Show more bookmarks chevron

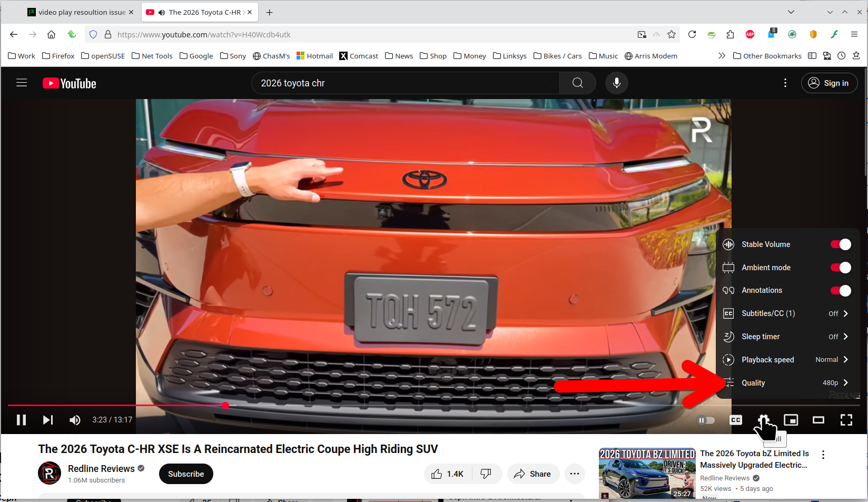point(722,56)
